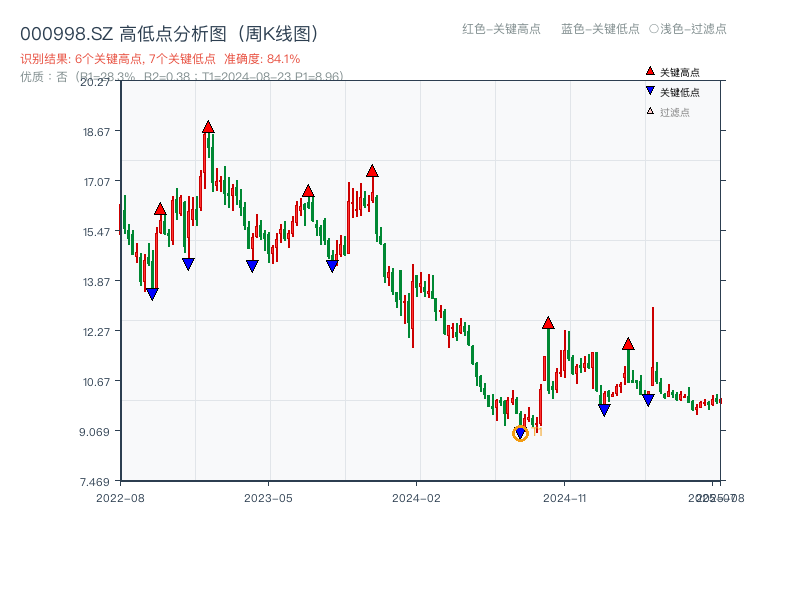Click the 浅色-过滤点 header label

coord(688,29)
